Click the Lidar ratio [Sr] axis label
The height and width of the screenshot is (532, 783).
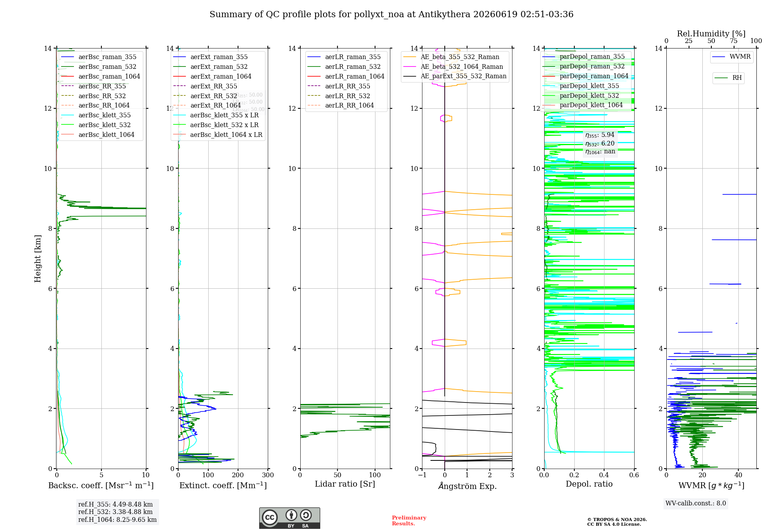point(345,484)
